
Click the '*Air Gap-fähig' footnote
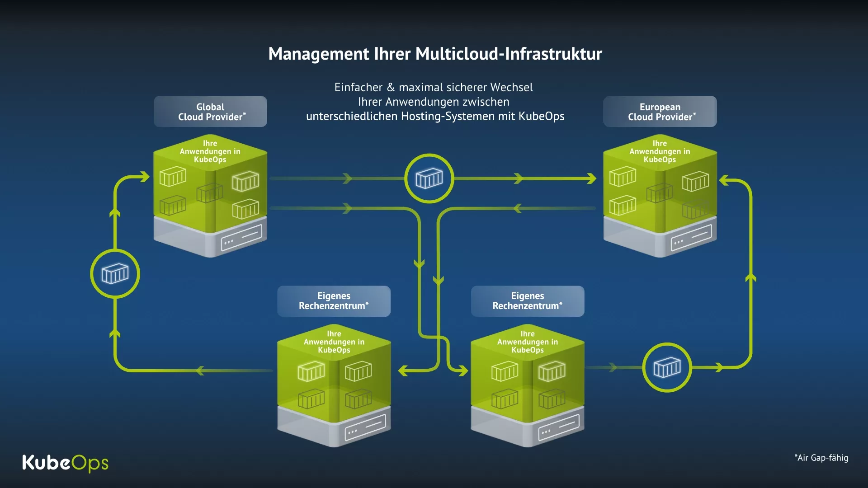coord(821,458)
